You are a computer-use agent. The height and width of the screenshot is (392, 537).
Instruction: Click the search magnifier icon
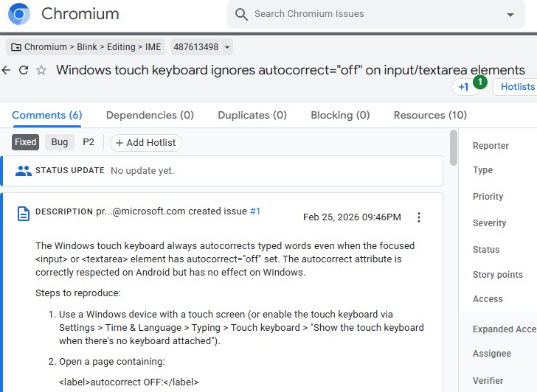[x=241, y=14]
